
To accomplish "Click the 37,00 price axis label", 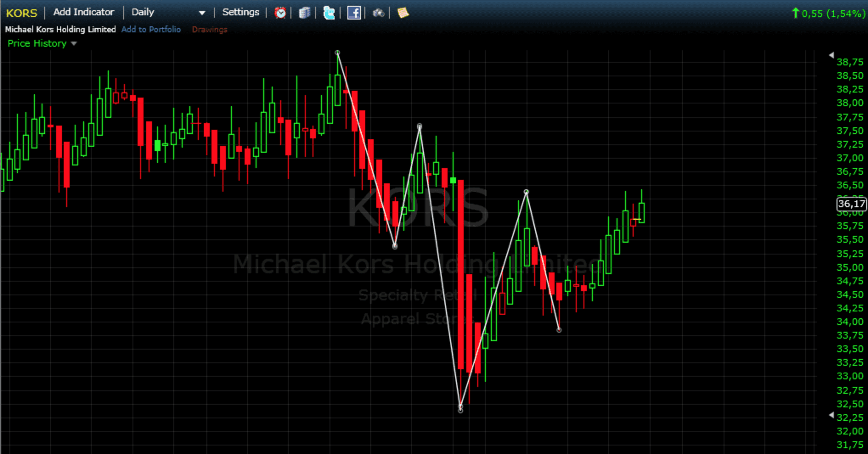I will coord(850,158).
